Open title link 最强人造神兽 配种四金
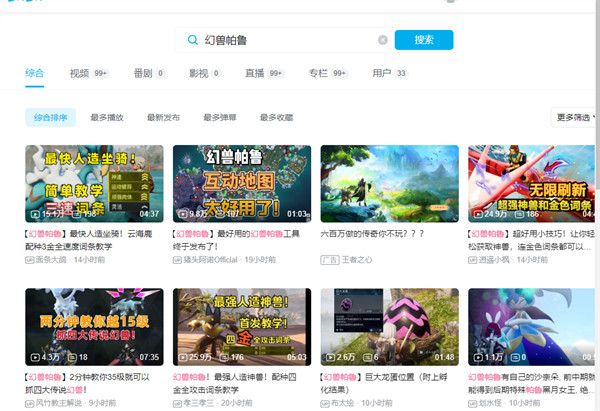Viewport: 600px width, 411px height. point(235,383)
